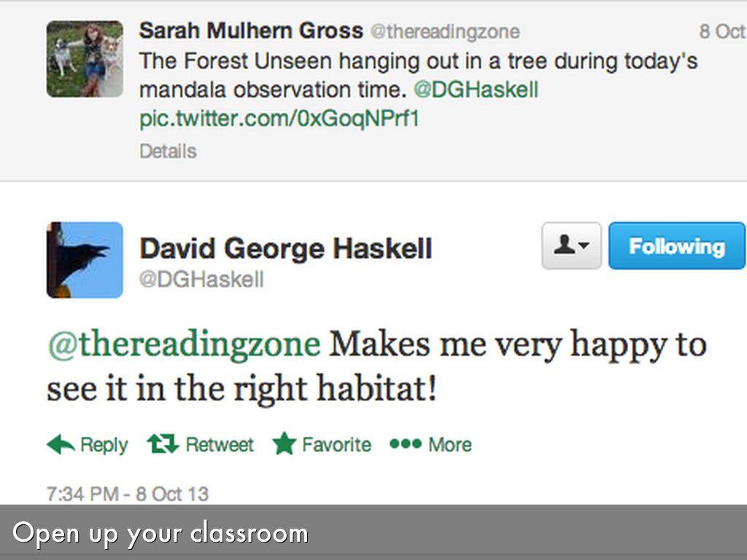Click the 8 Oct date on the first tweet
This screenshot has height=560, width=747.
click(x=721, y=31)
